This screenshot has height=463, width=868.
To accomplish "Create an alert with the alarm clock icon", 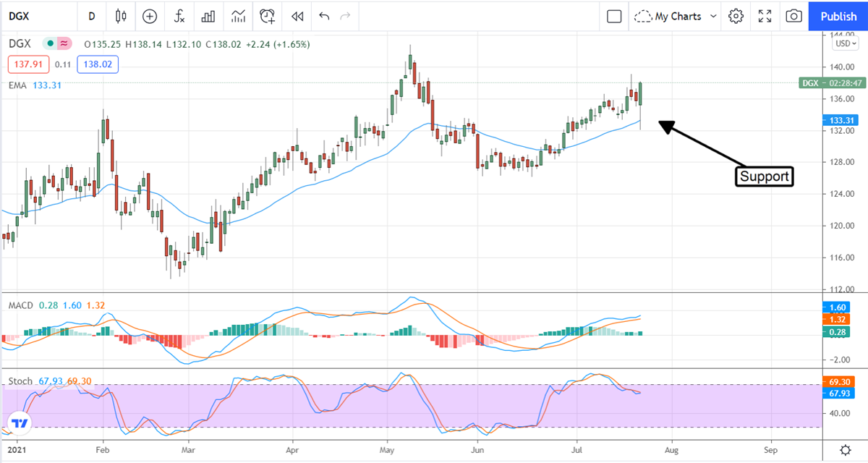I will [x=268, y=16].
